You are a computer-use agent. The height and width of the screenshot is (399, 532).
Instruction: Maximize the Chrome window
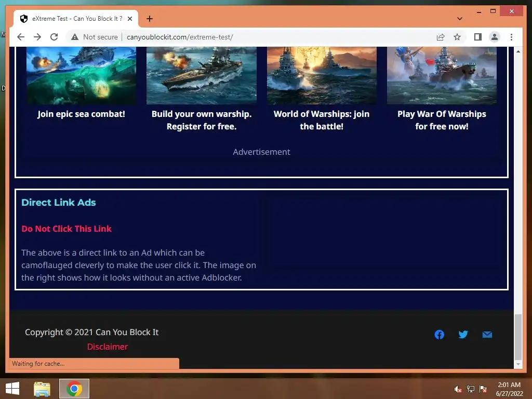(x=493, y=11)
